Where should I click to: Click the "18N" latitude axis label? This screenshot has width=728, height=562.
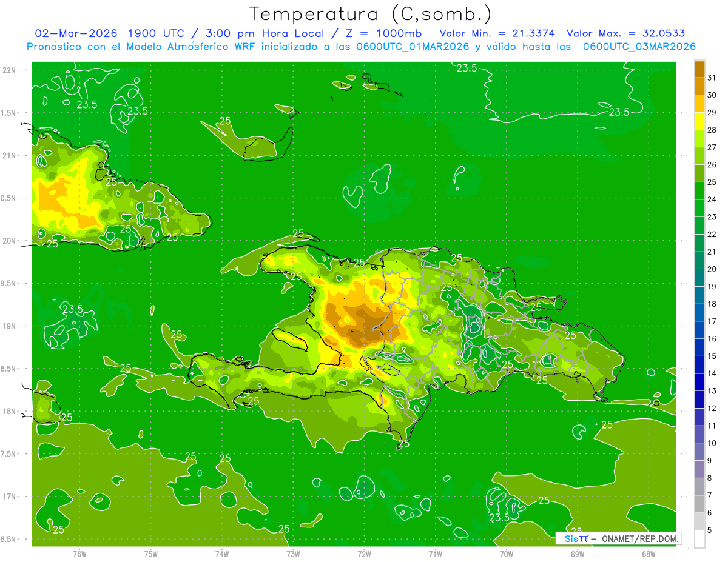point(10,411)
